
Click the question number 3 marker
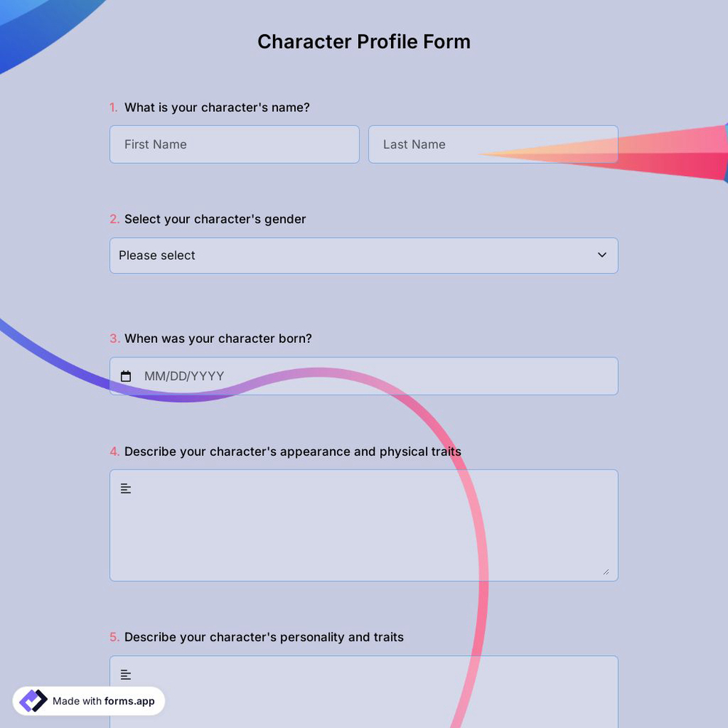[x=114, y=338]
